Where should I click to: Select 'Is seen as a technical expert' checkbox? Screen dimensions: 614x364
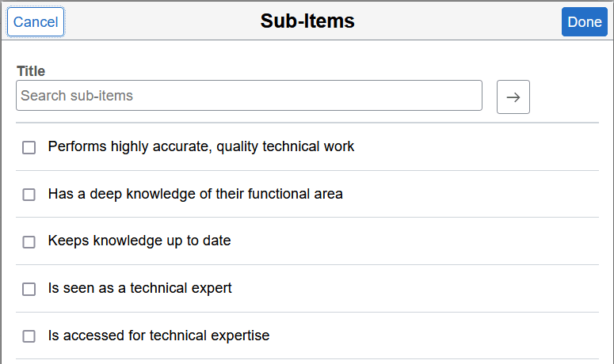tap(29, 290)
